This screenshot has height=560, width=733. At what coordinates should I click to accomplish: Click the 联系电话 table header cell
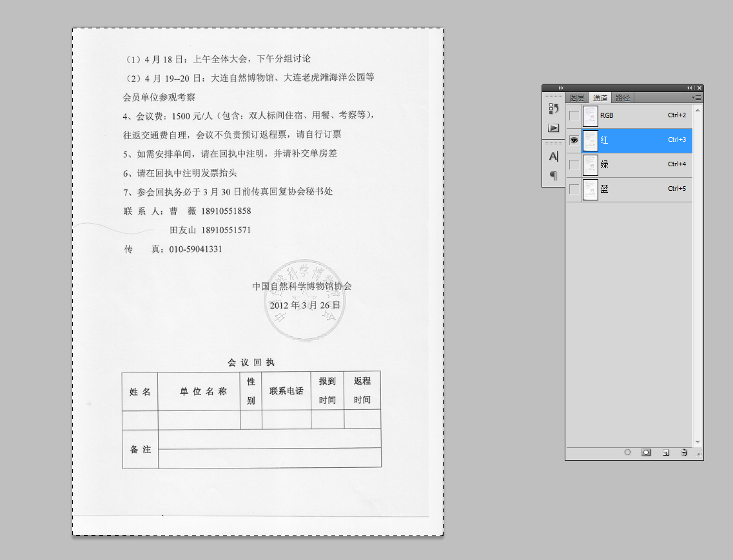pos(287,391)
